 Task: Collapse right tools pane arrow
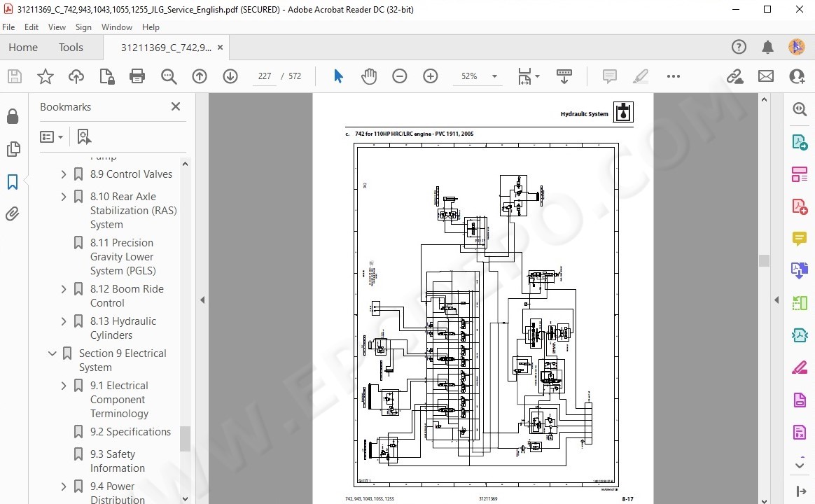[776, 300]
